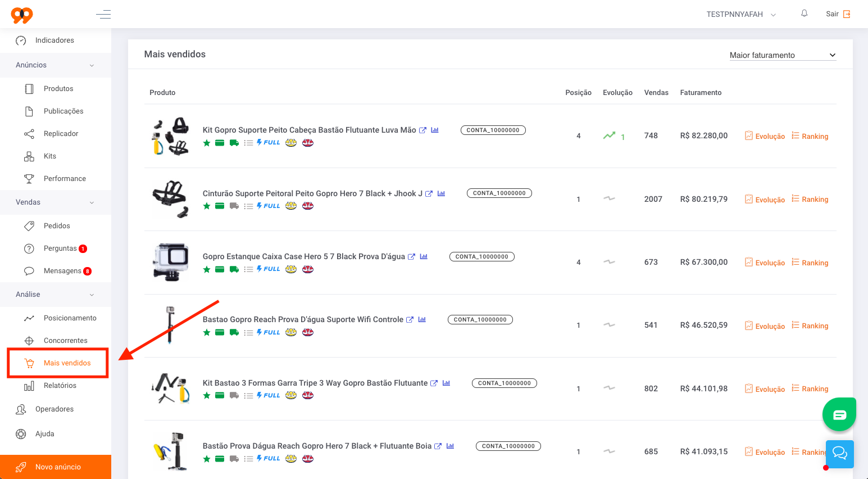Viewport: 868px width, 479px height.
Task: Open Publicações in sidebar
Action: (x=63, y=111)
